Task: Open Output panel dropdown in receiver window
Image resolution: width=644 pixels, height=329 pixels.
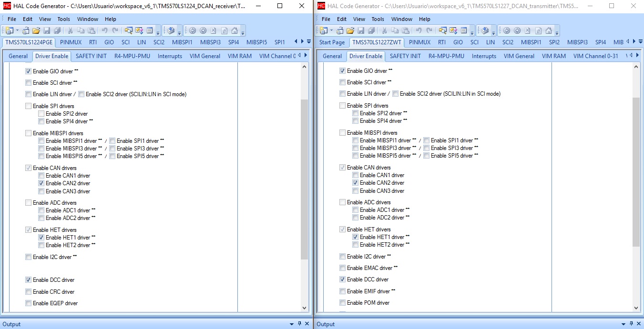Action: (x=292, y=324)
